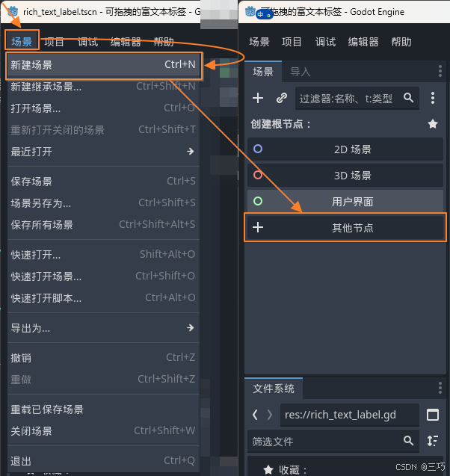Screen dimensions: 450x476
Task: Switch to the 导入 tab
Action: click(x=300, y=72)
